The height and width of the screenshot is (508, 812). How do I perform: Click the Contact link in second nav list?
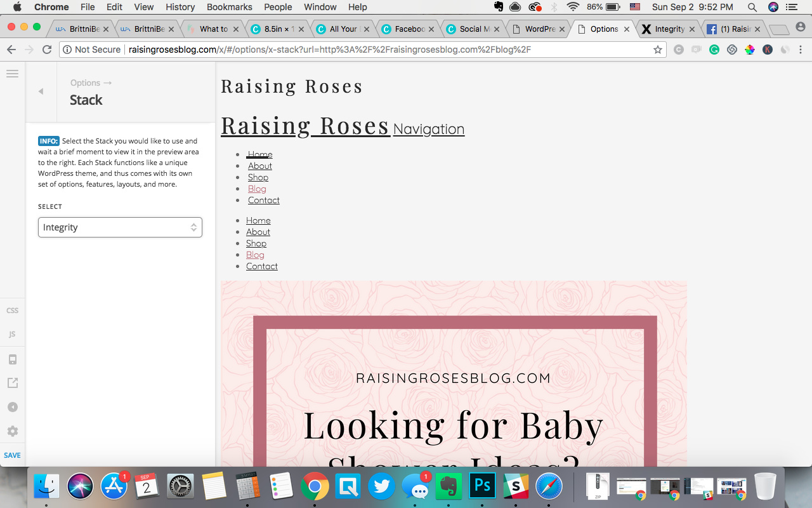click(x=262, y=266)
